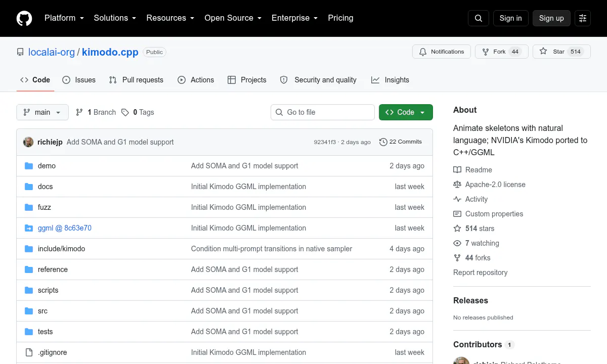Switch to the Actions tab

(x=196, y=80)
